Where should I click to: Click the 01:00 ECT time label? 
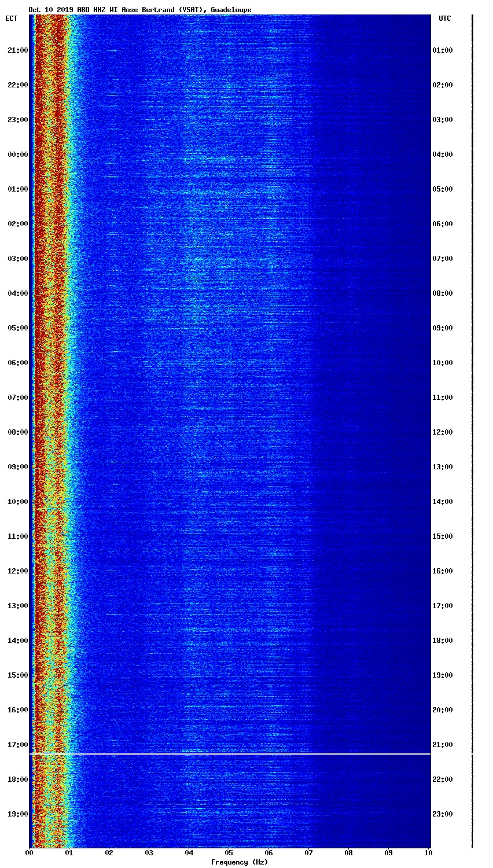17,189
